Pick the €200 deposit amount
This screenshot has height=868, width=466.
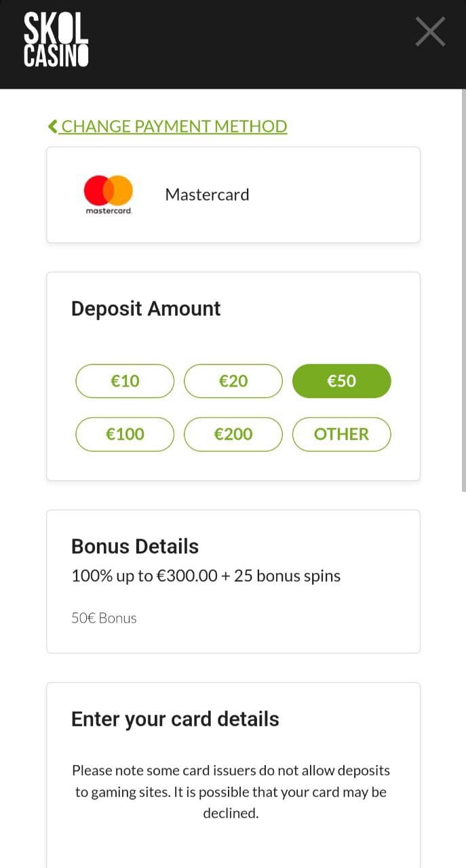pyautogui.click(x=233, y=434)
